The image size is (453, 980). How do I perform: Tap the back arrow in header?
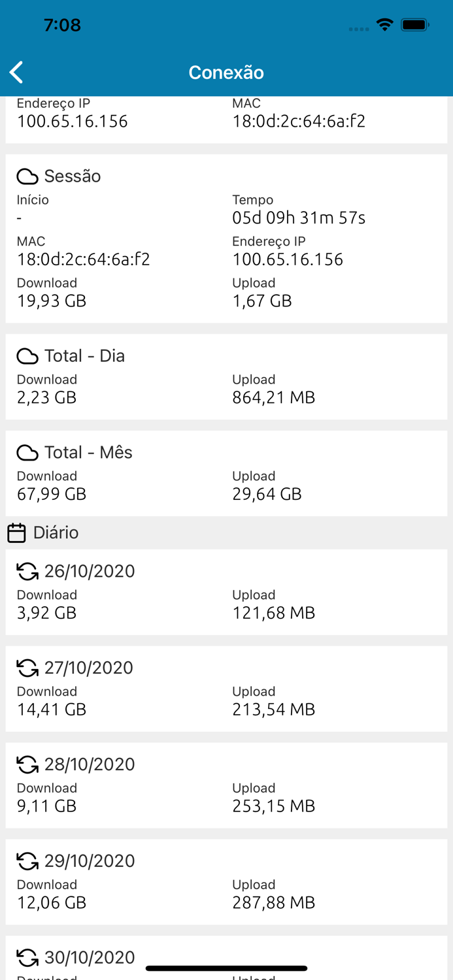pos(17,72)
